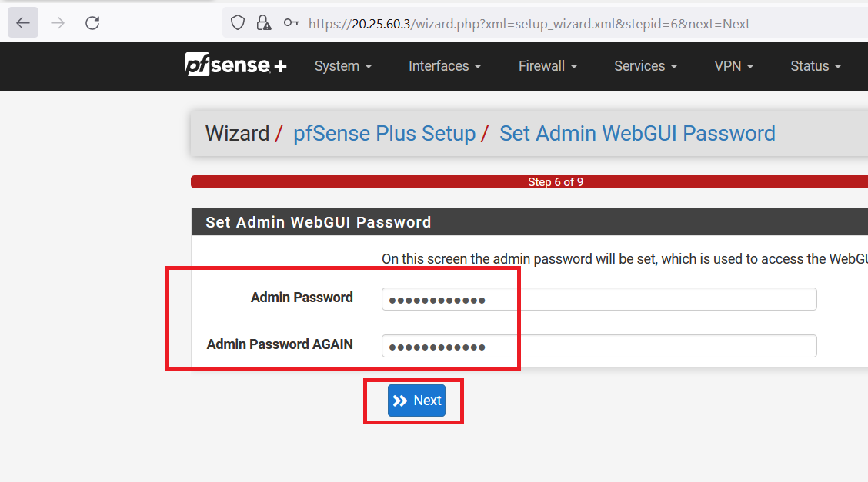868x482 pixels.
Task: Click the Step 6 of 9 progress bar
Action: coord(531,182)
